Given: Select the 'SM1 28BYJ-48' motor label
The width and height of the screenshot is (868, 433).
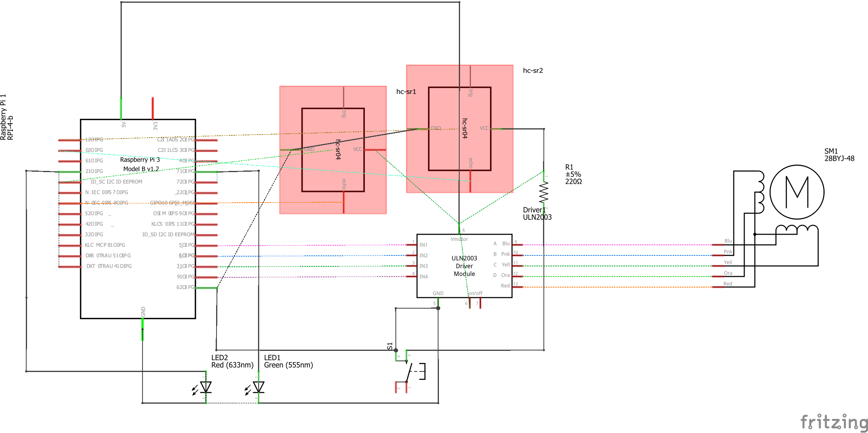Looking at the screenshot, I should (839, 155).
